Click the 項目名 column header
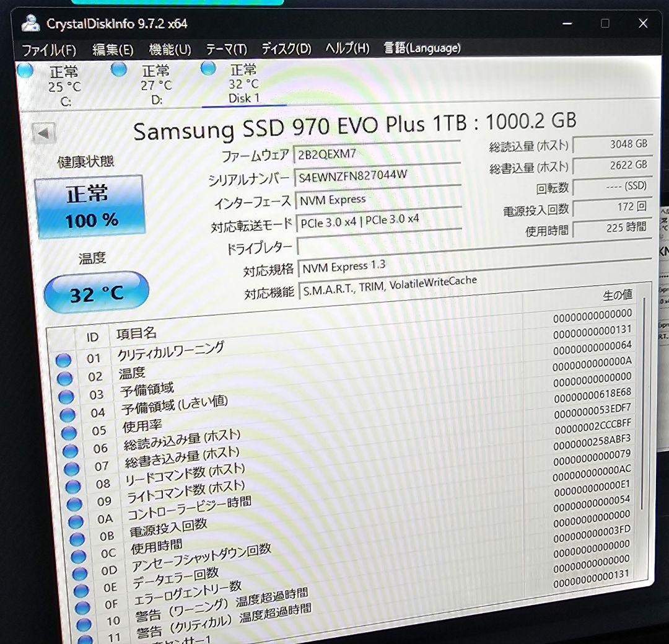669x644 pixels. point(136,333)
